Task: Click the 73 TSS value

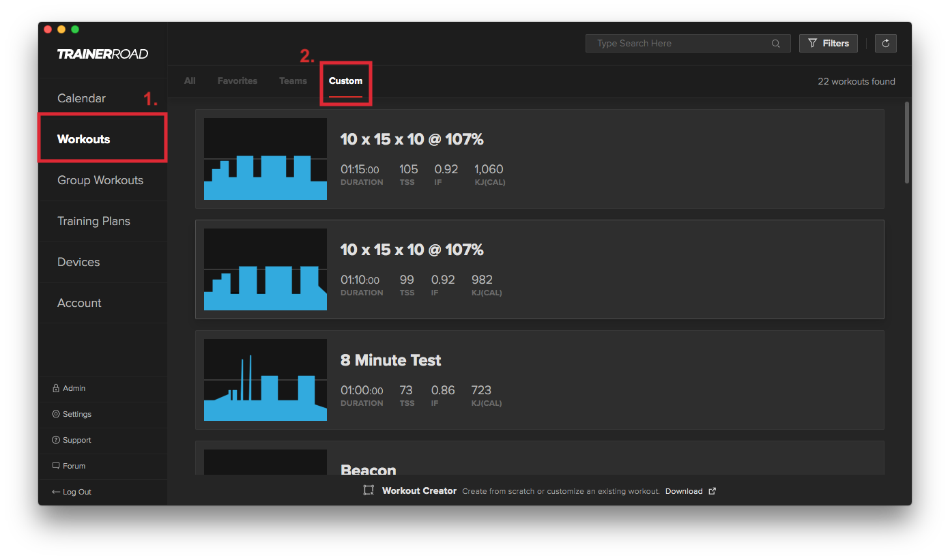Action: [x=406, y=390]
